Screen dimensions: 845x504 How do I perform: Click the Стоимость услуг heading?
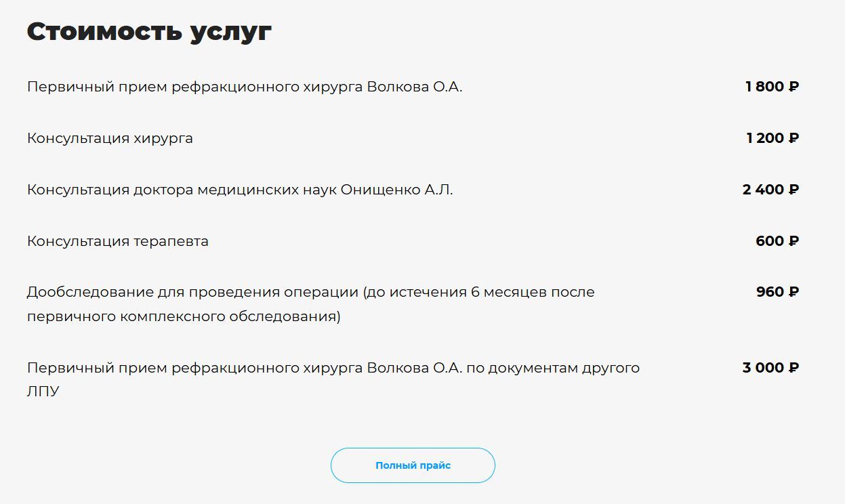[x=149, y=32]
